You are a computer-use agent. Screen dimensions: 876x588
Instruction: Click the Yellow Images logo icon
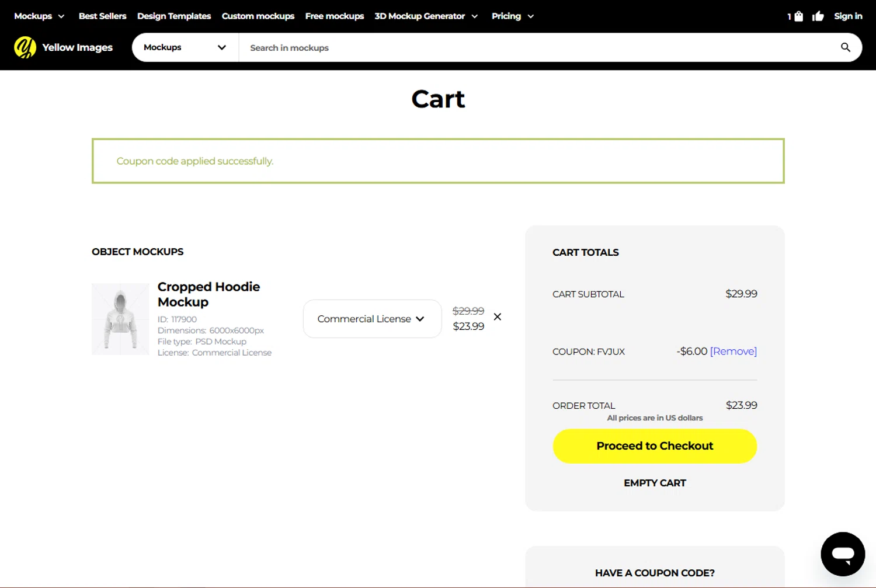(25, 47)
